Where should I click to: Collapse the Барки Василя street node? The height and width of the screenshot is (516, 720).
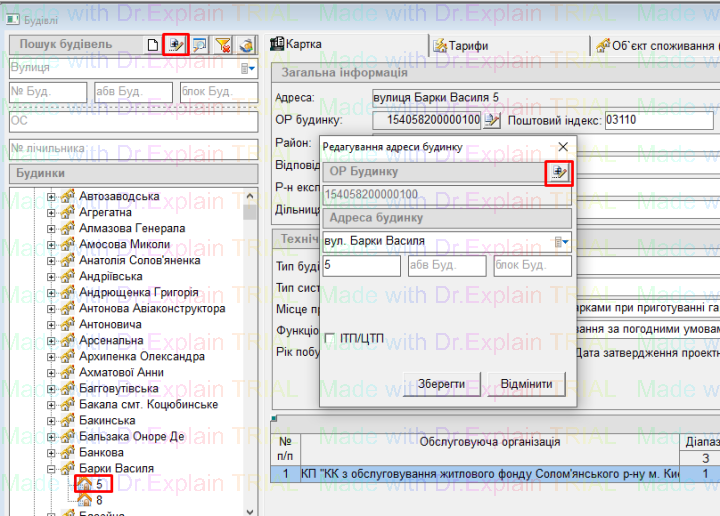click(x=51, y=468)
